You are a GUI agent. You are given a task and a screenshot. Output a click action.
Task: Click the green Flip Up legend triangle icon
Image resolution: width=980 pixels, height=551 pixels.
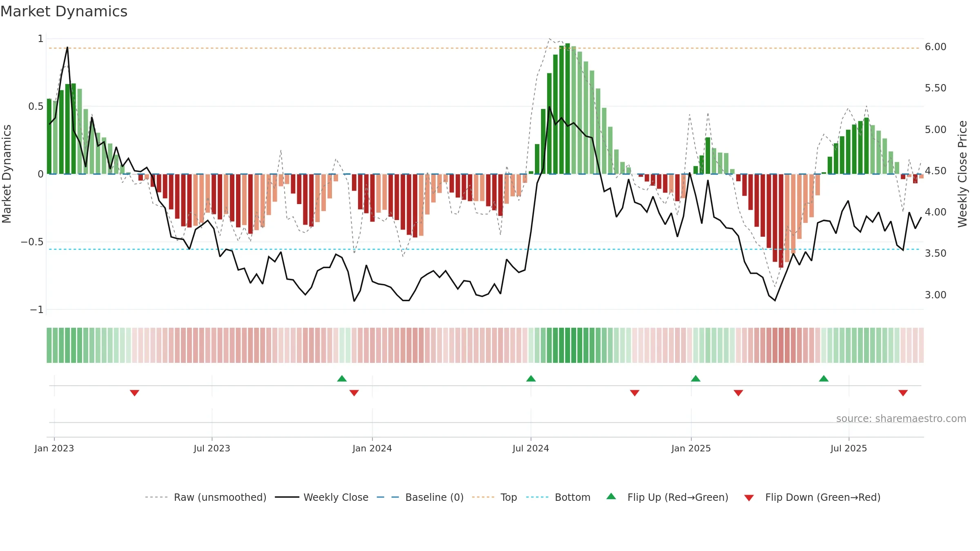pyautogui.click(x=611, y=496)
